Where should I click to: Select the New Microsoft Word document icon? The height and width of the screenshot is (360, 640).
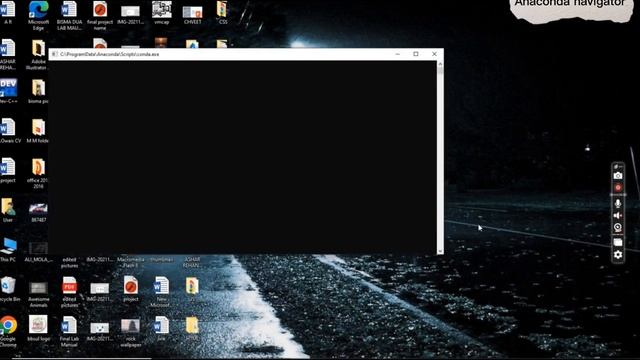[x=161, y=292]
